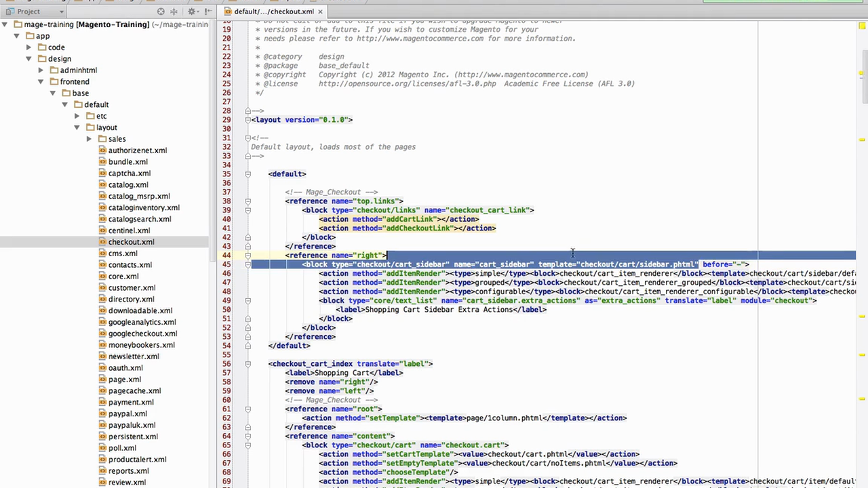The height and width of the screenshot is (488, 868).
Task: Open the Project panel settings gear
Action: [193, 12]
